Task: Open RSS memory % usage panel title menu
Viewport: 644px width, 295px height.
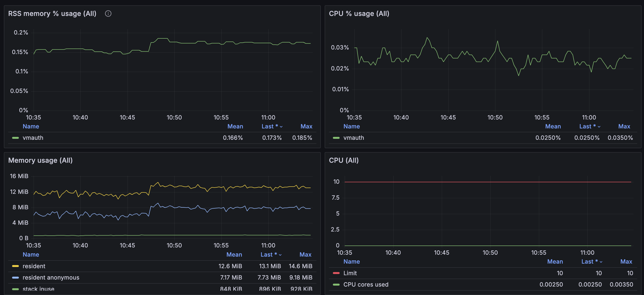Action: (x=52, y=14)
